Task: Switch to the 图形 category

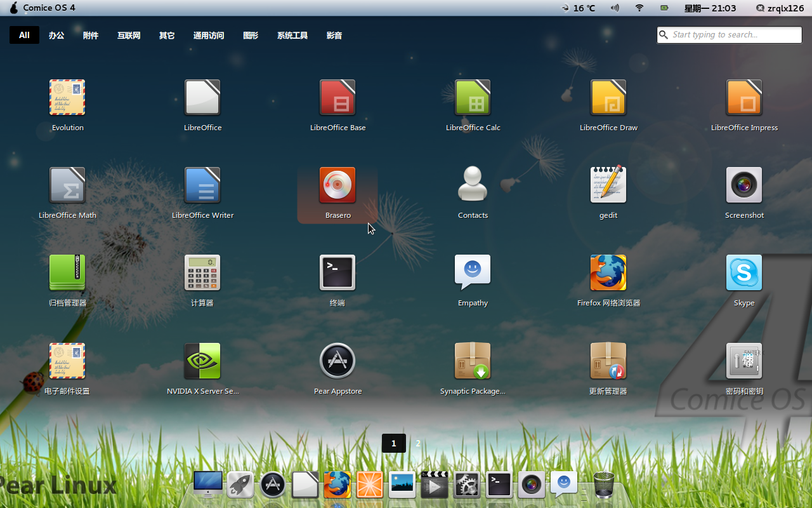Action: coord(251,36)
